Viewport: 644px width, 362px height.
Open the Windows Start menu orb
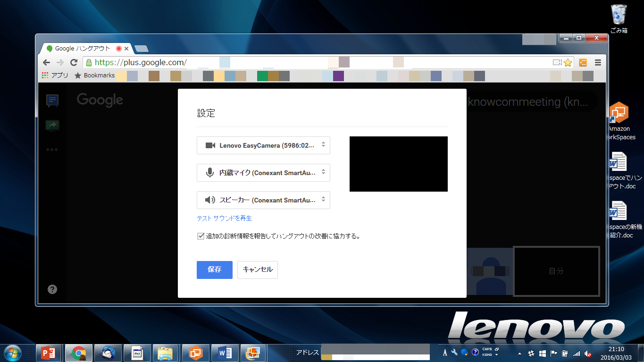(12, 352)
